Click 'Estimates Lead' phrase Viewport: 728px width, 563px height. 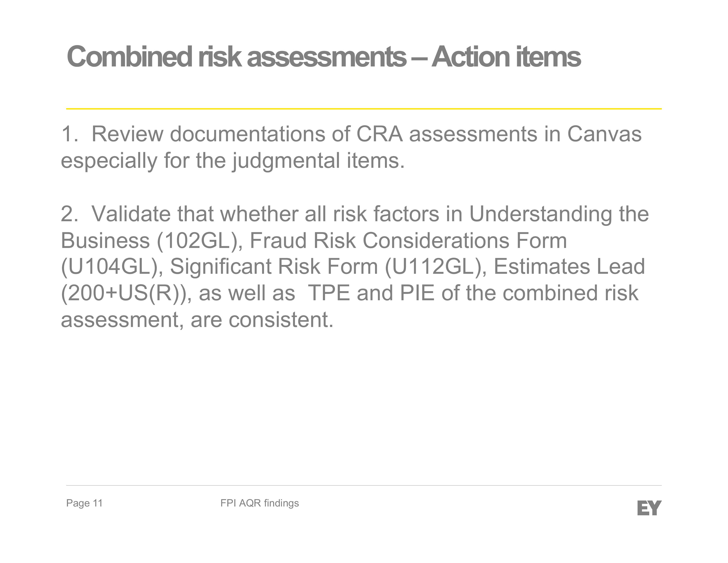point(569,267)
